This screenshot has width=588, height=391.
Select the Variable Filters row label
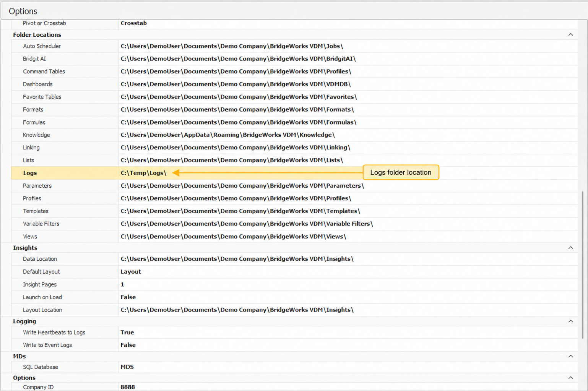(x=41, y=224)
